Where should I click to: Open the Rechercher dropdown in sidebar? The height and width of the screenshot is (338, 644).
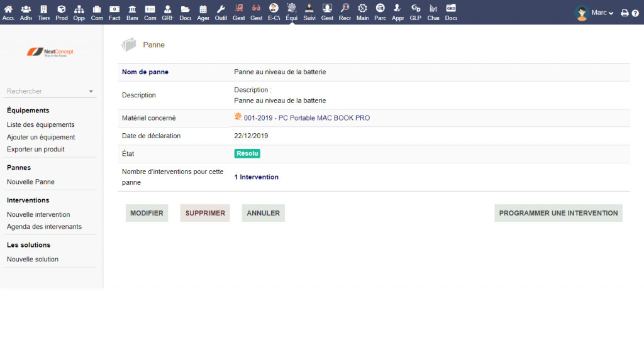tap(50, 91)
